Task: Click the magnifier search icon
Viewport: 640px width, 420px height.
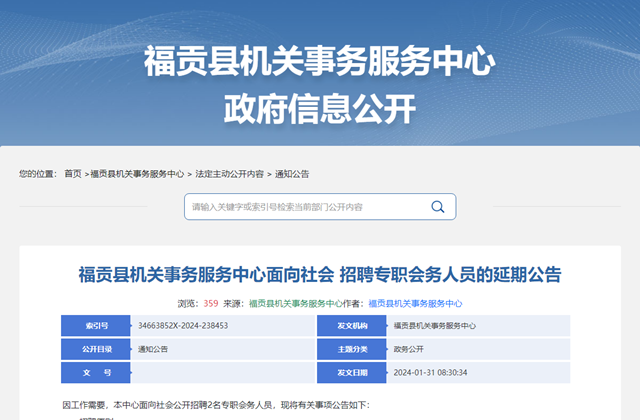Action: (438, 207)
